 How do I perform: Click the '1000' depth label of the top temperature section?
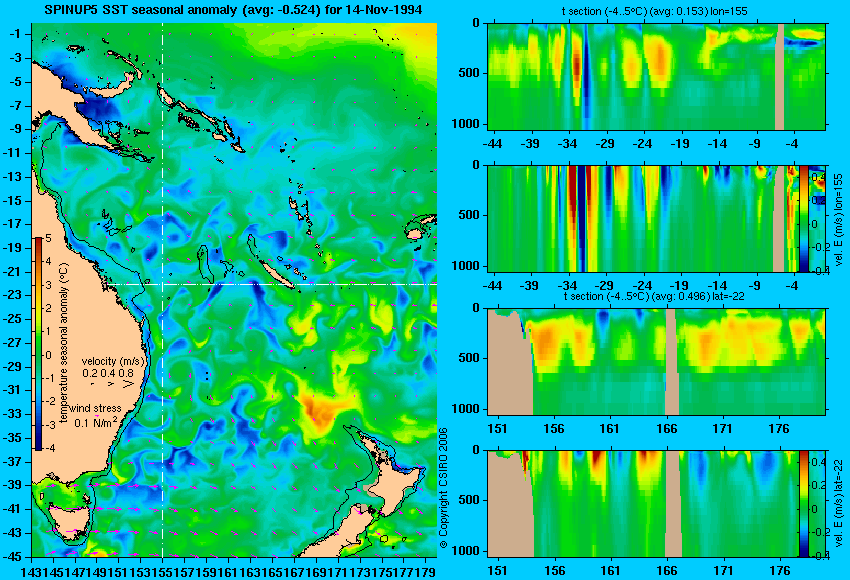coord(466,124)
